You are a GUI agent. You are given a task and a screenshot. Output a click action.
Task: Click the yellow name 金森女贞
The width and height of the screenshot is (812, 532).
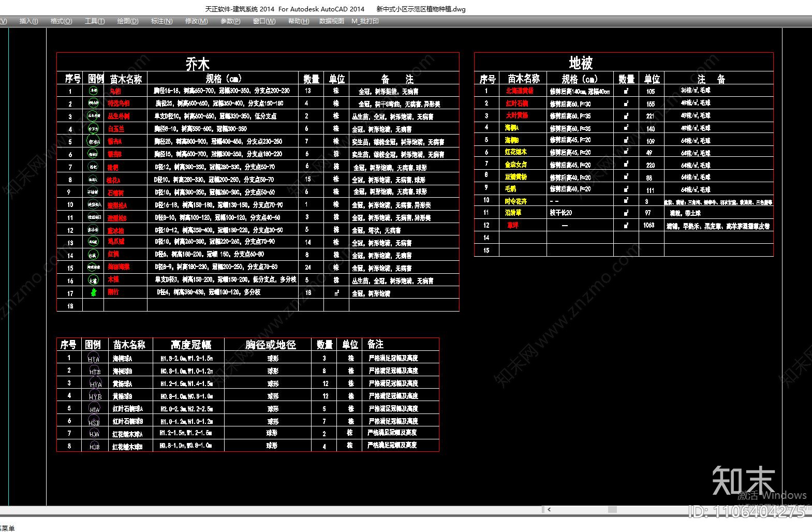click(516, 165)
